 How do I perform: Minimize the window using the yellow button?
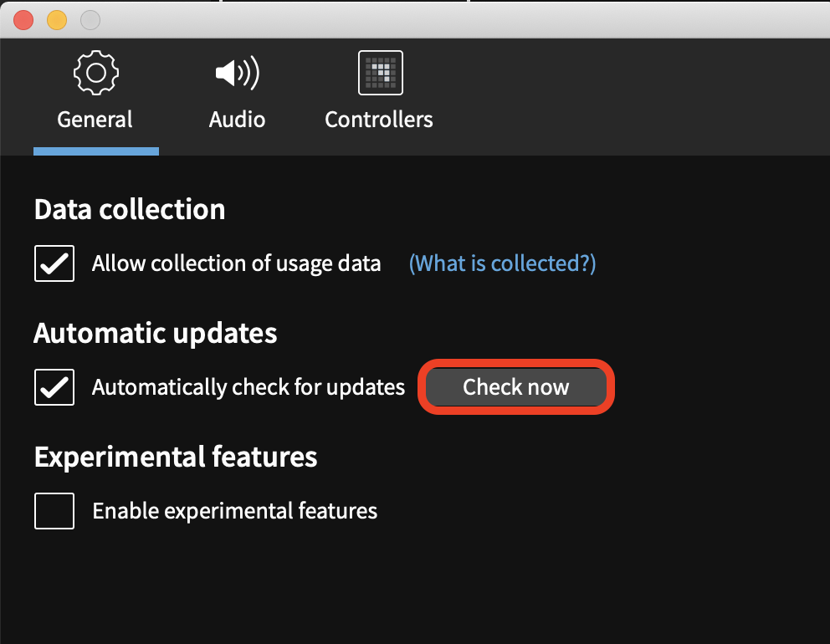[x=57, y=20]
